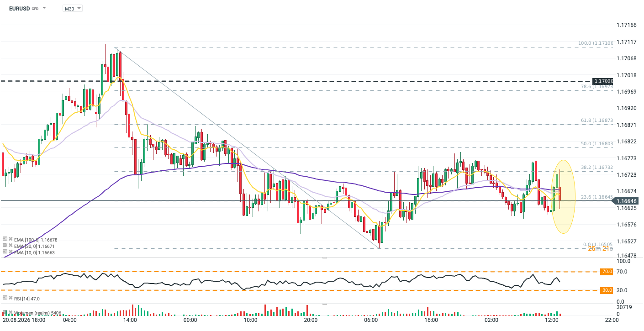Click the 02:00 time axis label
Viewport: 644px width, 331px height.
point(491,321)
